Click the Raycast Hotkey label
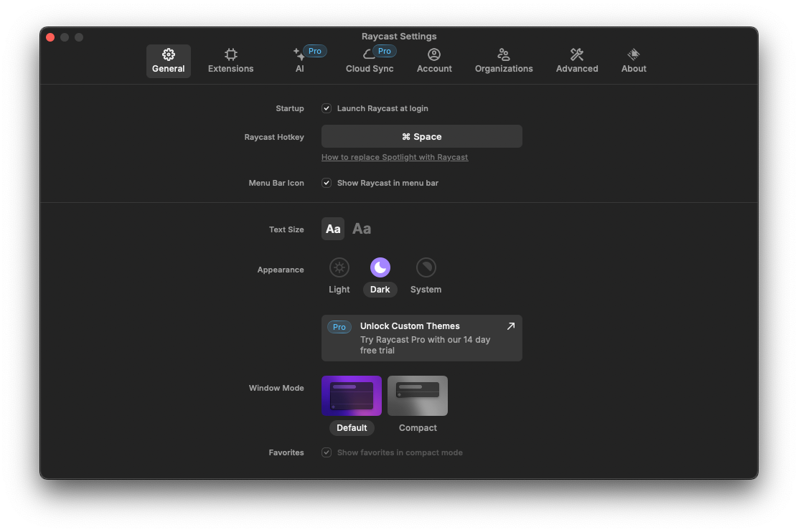 (x=274, y=138)
